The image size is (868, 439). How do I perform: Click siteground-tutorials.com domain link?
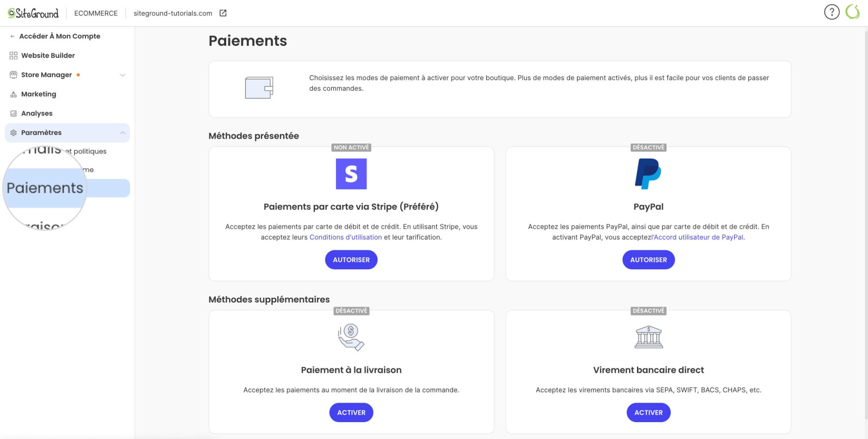coord(173,13)
